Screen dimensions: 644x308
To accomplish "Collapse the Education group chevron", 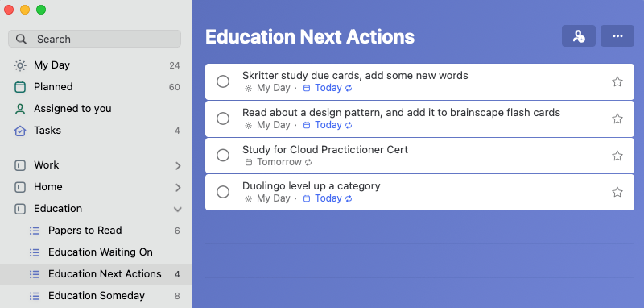I will coord(177,210).
